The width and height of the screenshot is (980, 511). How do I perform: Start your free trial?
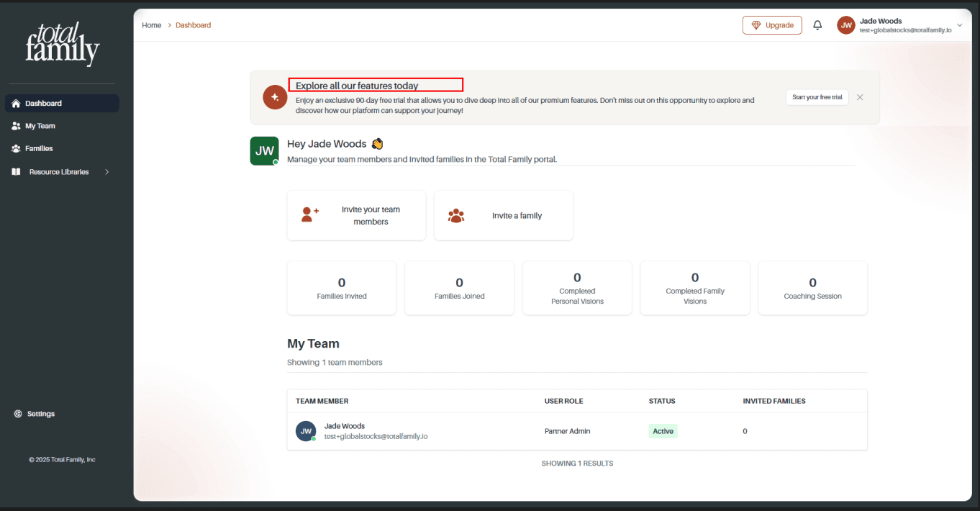click(x=817, y=97)
